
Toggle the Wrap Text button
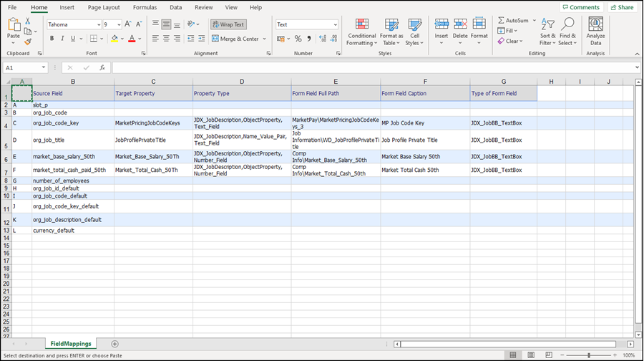[x=228, y=24]
